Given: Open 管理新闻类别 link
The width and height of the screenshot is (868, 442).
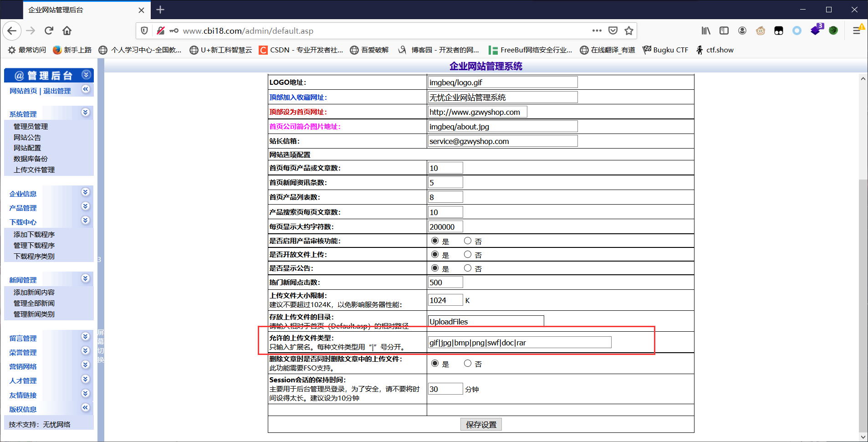Looking at the screenshot, I should (34, 314).
